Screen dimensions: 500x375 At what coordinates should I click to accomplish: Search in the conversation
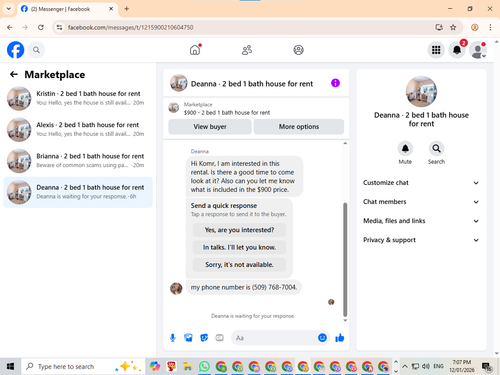point(436,149)
